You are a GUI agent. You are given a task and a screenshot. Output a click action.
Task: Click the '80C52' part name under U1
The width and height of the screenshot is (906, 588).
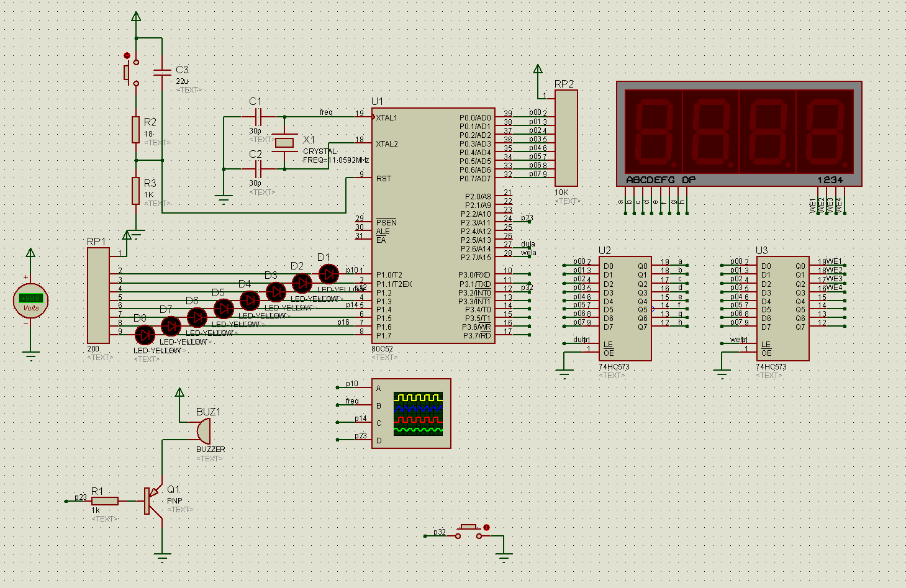tap(382, 349)
